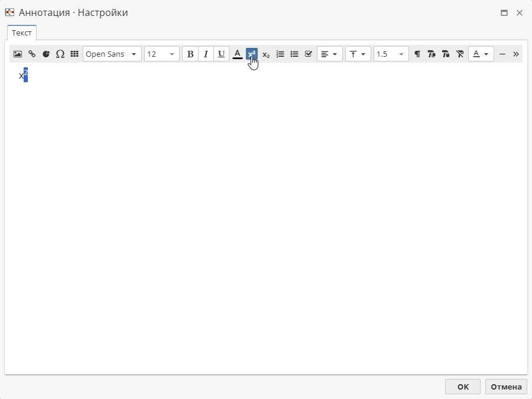Enable italic text formatting

coord(206,54)
